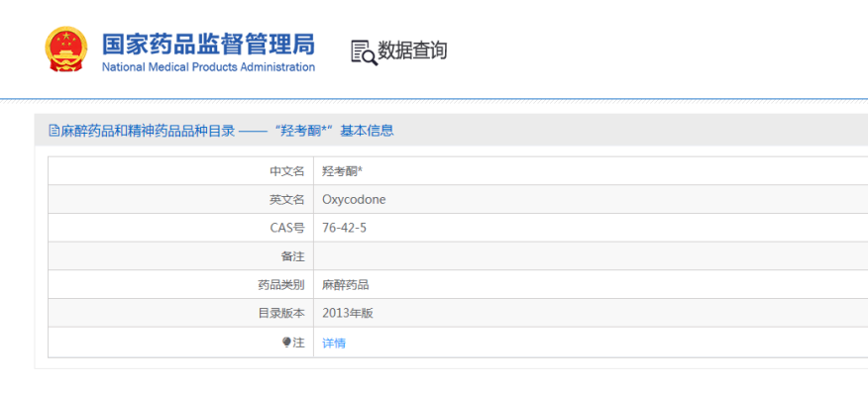Click the 目录版本 row label
The width and height of the screenshot is (868, 394).
[280, 313]
